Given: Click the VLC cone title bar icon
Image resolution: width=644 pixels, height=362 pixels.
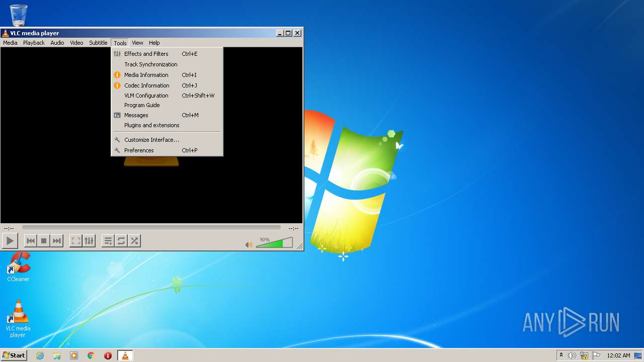Looking at the screenshot, I should click(6, 33).
